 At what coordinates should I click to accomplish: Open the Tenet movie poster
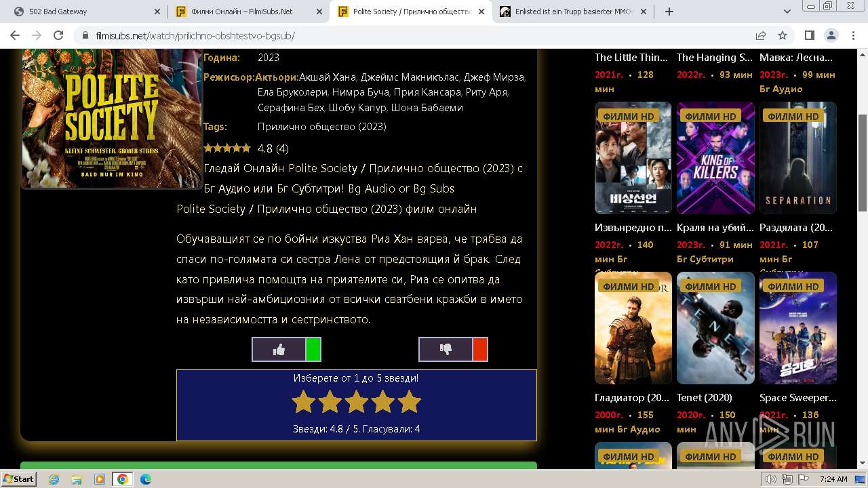tap(715, 328)
